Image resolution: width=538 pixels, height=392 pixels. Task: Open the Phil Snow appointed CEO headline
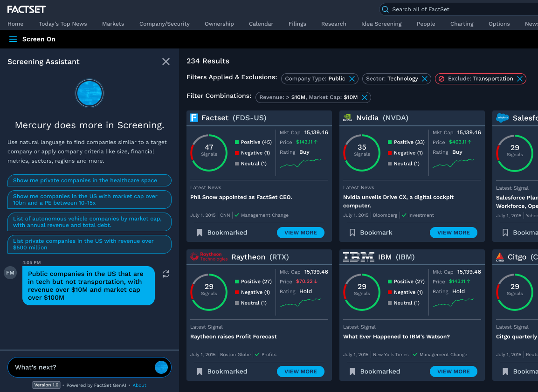coord(241,197)
